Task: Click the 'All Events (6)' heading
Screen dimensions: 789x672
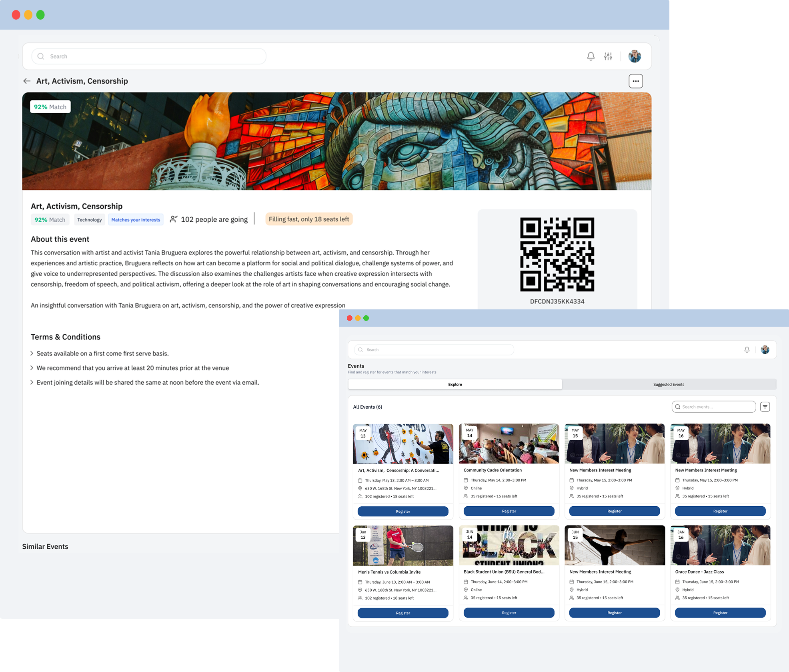Action: click(368, 407)
